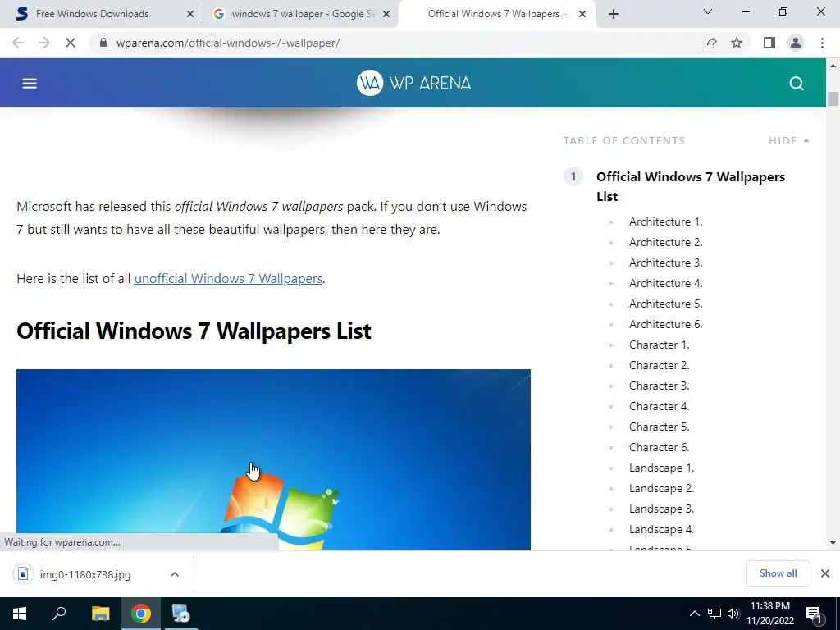Image resolution: width=840 pixels, height=630 pixels.
Task: Click the page vertical scrollbar thumb
Action: 833,99
